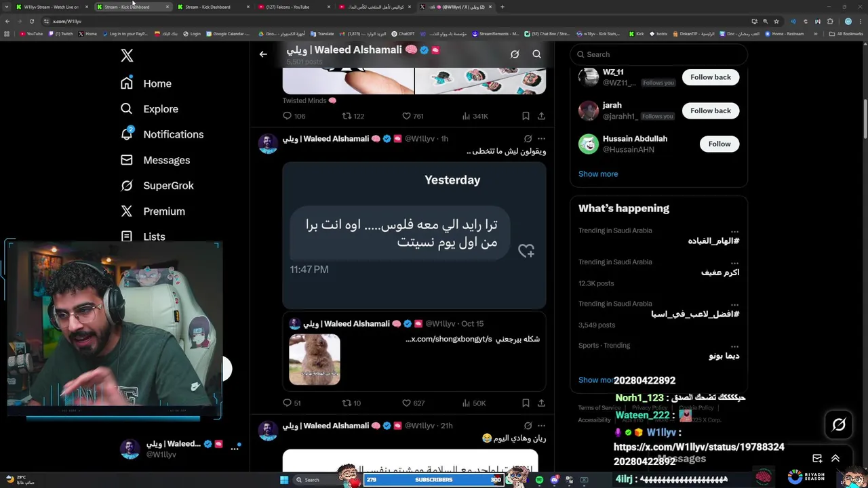The width and height of the screenshot is (868, 488).
Task: Open the اكرم عفيف trending topic
Action: coord(719,272)
